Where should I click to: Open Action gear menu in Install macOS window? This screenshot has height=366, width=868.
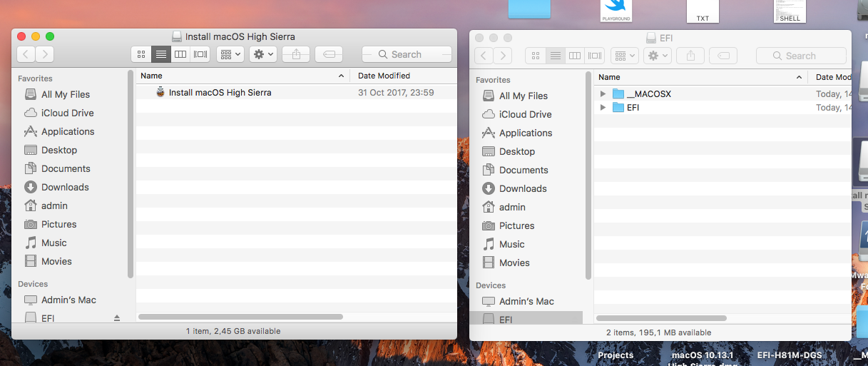coord(262,54)
